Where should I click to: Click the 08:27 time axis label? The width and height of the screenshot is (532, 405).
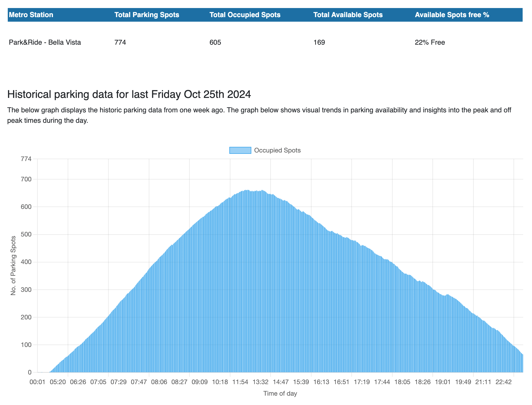coord(179,382)
